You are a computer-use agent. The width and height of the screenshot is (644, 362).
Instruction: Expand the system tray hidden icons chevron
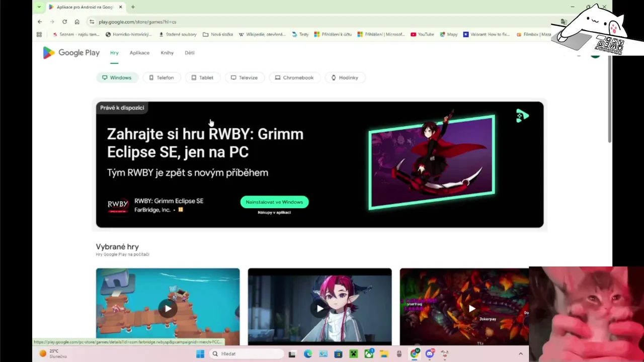pyautogui.click(x=521, y=354)
